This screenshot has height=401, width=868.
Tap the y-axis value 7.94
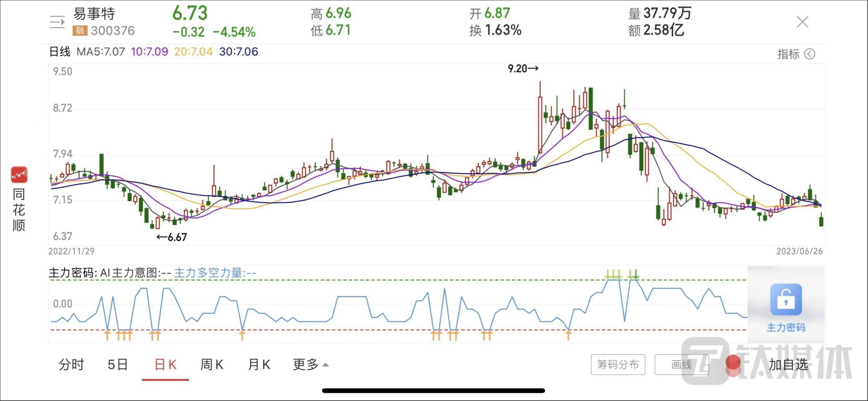click(x=63, y=154)
